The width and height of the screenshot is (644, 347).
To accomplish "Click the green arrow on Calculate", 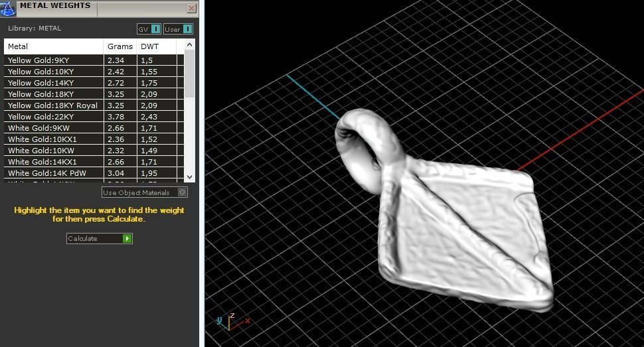I will [127, 238].
